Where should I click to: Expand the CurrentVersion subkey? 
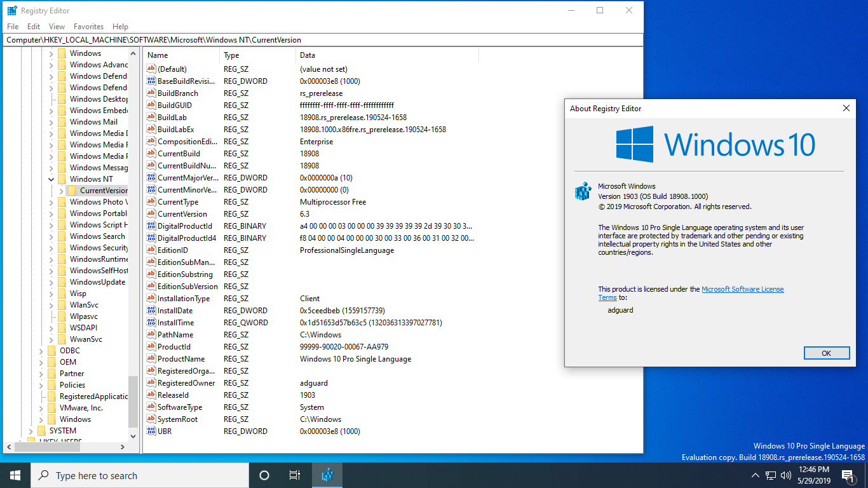click(x=62, y=191)
